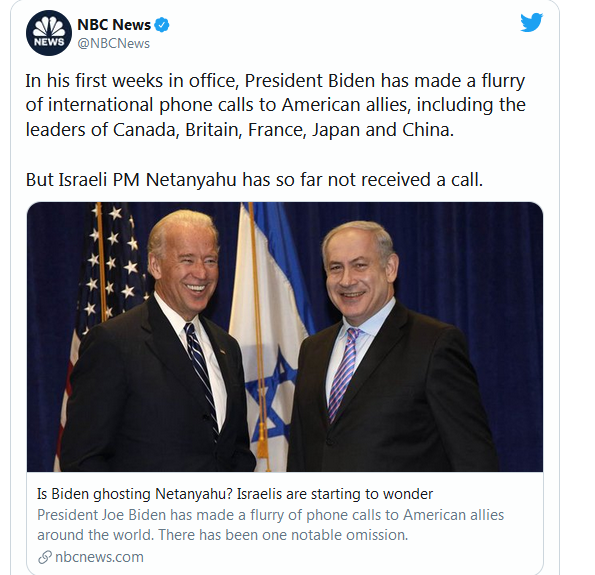Click the blue verified checkmark badge
Screen dimensions: 595x575
click(x=162, y=25)
